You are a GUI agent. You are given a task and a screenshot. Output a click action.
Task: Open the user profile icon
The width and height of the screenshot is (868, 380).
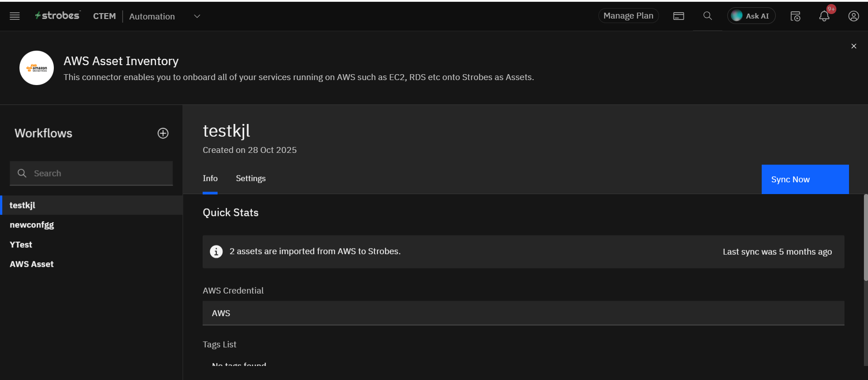tap(853, 16)
